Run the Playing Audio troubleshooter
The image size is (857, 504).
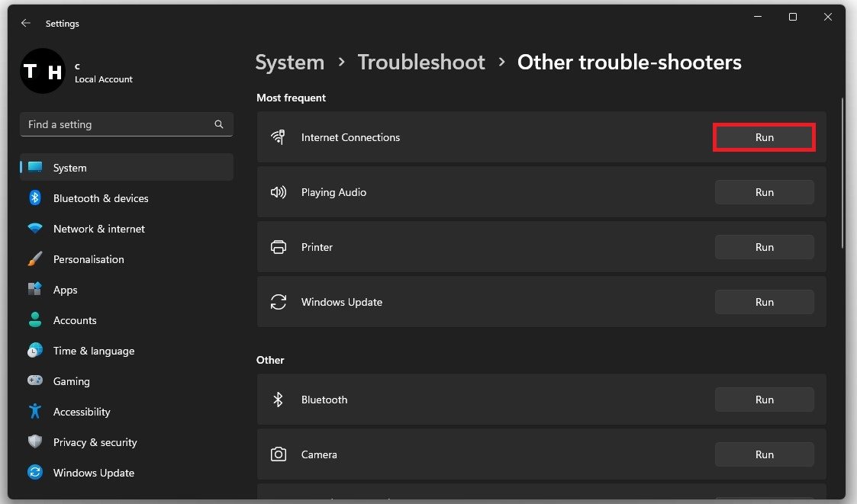(764, 193)
